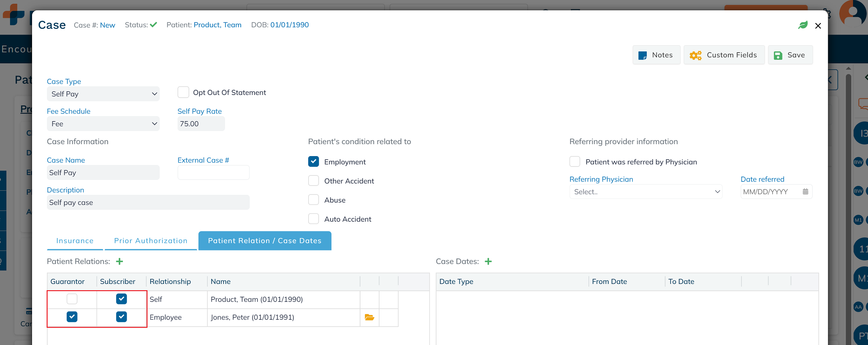Screen dimensions: 868x345
Task: Open the Referring Physician select dropdown
Action: click(x=646, y=192)
